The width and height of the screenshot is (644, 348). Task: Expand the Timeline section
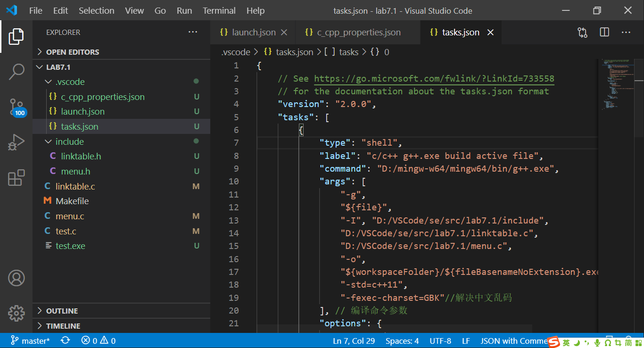tap(122, 326)
